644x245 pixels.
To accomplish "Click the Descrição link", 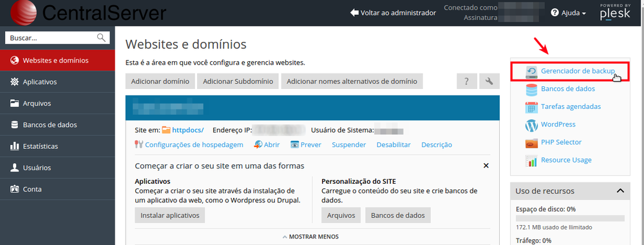I will point(437,144).
